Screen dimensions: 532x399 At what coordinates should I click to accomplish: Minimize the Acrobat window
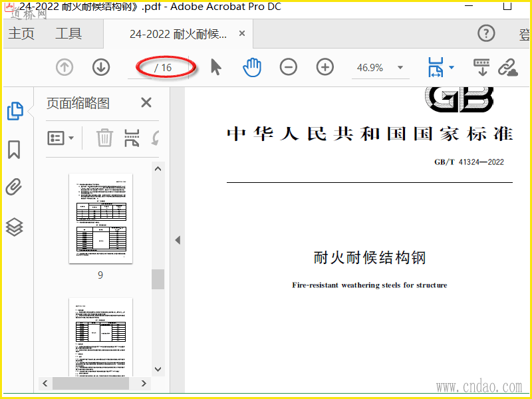469,6
